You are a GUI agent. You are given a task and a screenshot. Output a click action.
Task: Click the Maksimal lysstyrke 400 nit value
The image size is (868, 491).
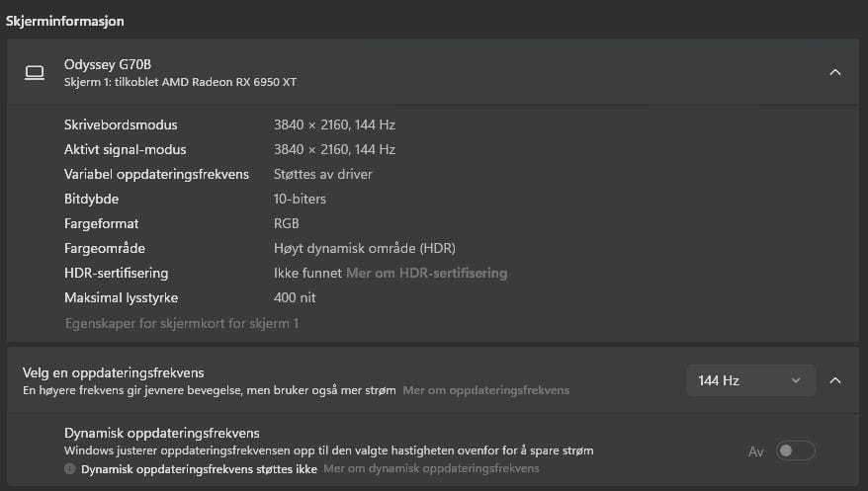pyautogui.click(x=295, y=298)
